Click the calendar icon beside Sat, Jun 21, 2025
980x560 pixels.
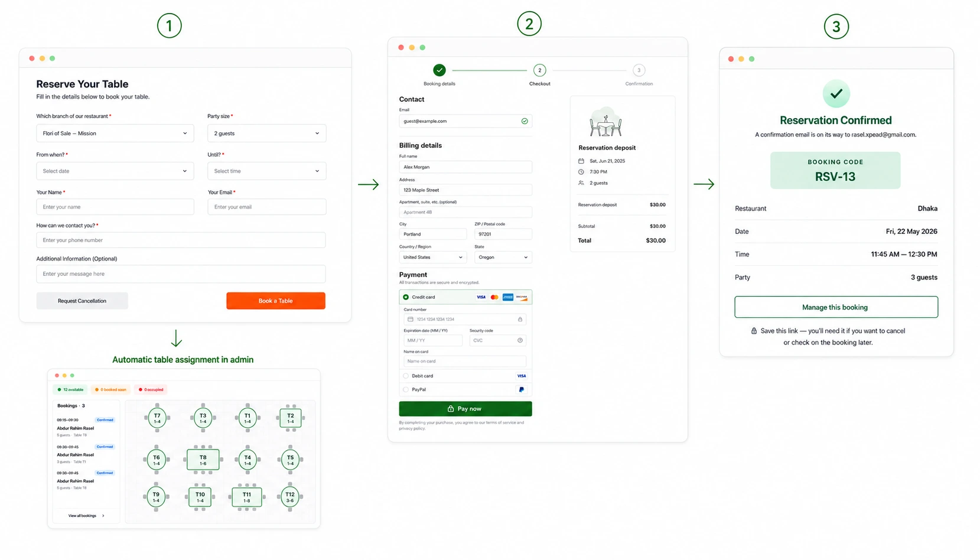point(581,161)
